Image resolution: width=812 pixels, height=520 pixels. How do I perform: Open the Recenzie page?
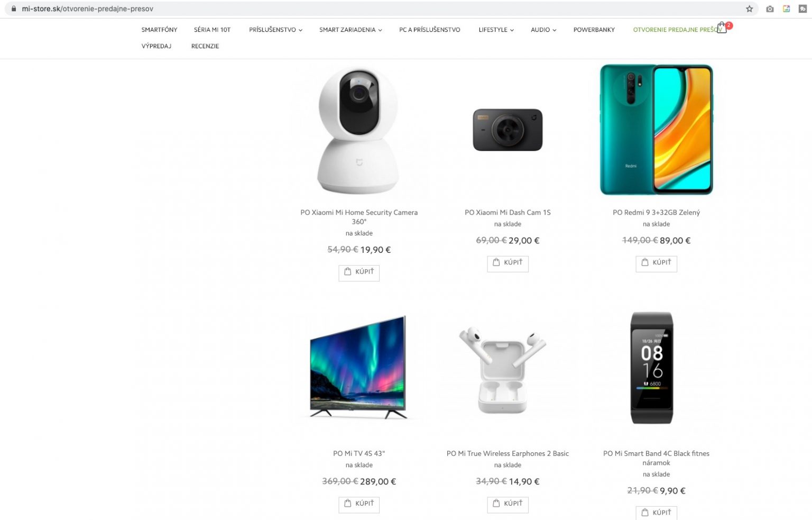click(x=205, y=46)
